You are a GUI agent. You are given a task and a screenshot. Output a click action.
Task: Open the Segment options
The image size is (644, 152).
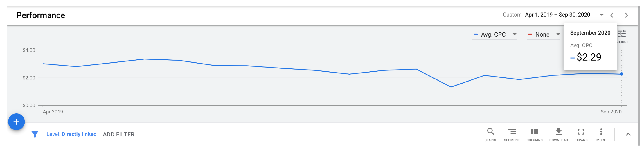(512, 132)
